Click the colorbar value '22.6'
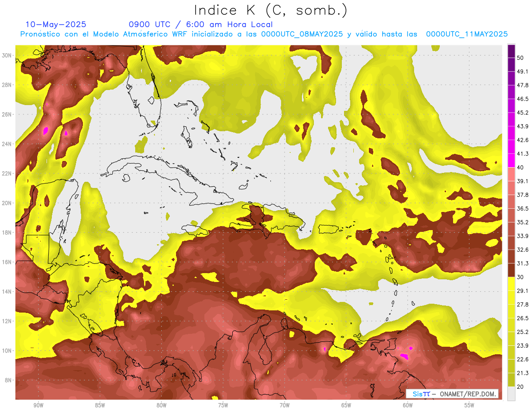The height and width of the screenshot is (411, 532). coord(522,360)
